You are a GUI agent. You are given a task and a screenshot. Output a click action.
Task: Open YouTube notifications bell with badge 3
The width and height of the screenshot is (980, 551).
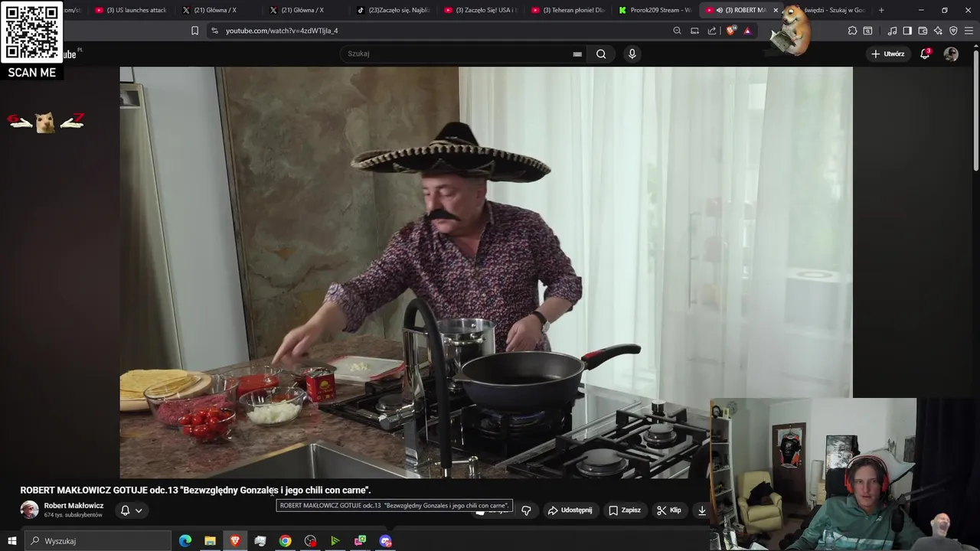pyautogui.click(x=925, y=54)
